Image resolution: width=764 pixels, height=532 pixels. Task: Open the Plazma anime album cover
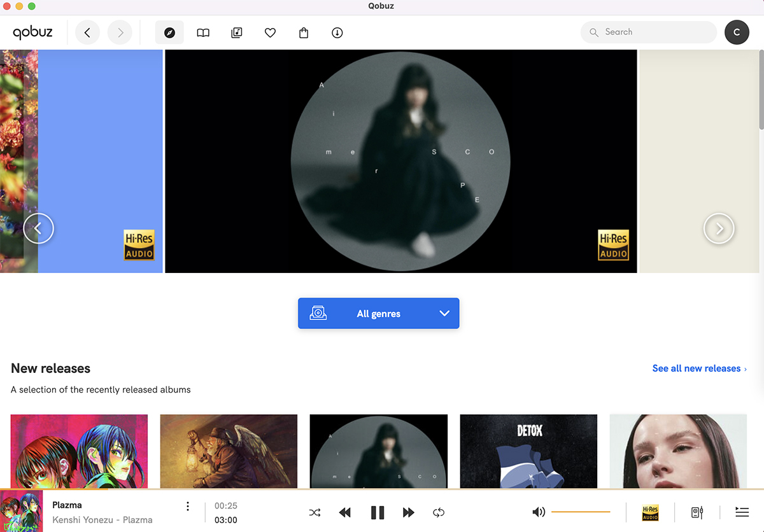coord(79,451)
